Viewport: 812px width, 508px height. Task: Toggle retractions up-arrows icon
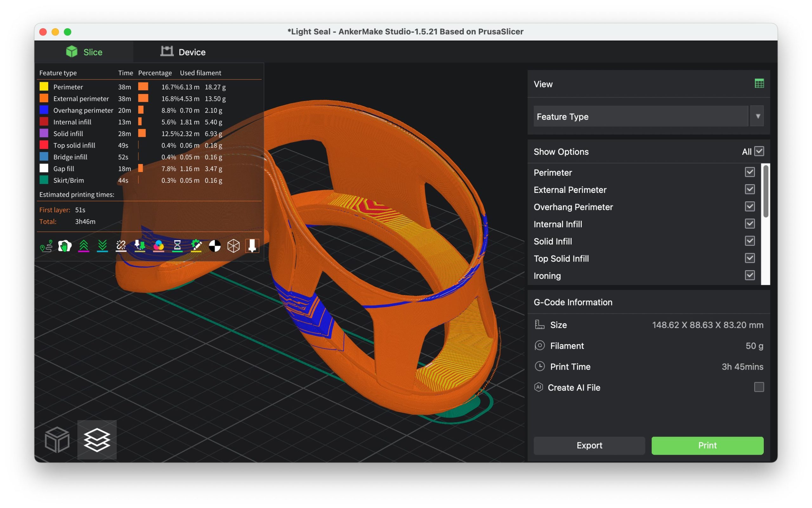click(84, 246)
